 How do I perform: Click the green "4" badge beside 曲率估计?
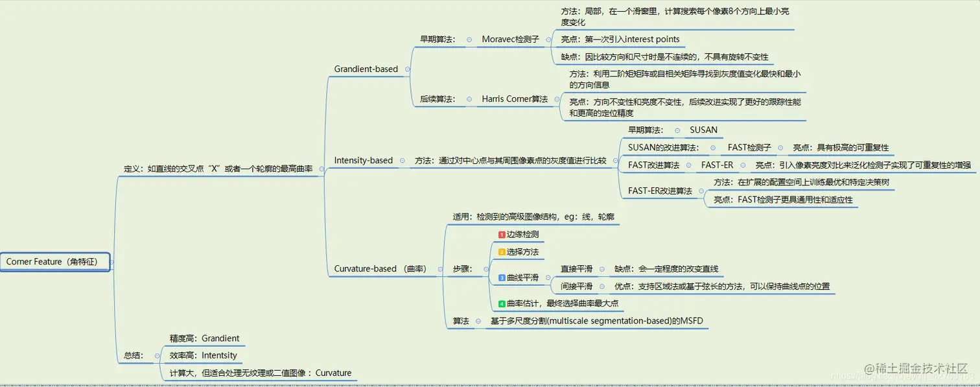tap(502, 303)
